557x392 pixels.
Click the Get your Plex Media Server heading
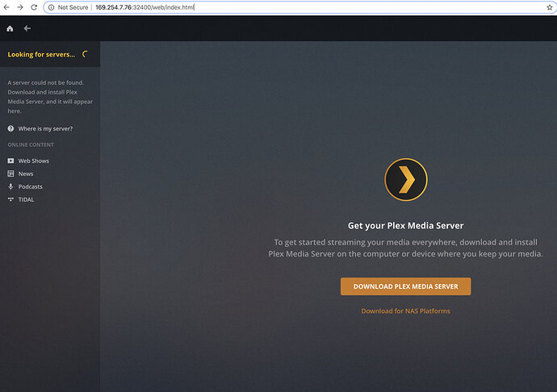(406, 226)
